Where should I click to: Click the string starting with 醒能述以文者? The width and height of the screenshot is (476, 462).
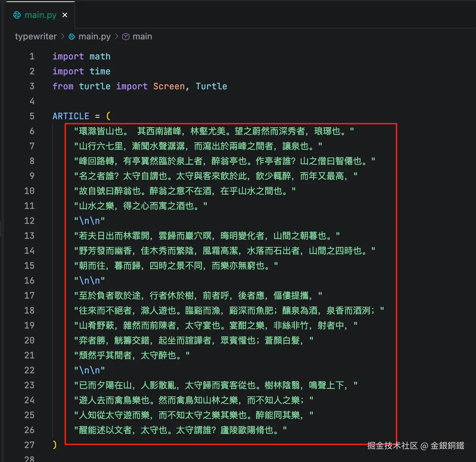click(x=181, y=430)
